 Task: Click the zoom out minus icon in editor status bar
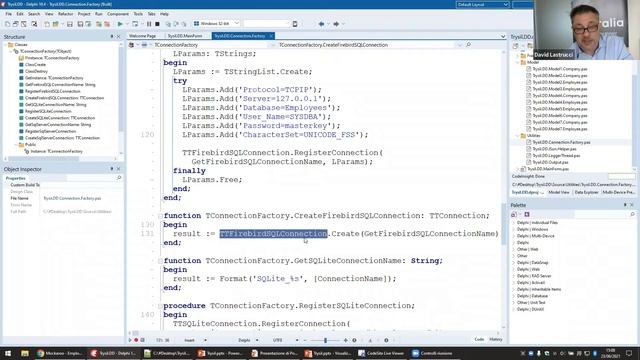click(305, 340)
